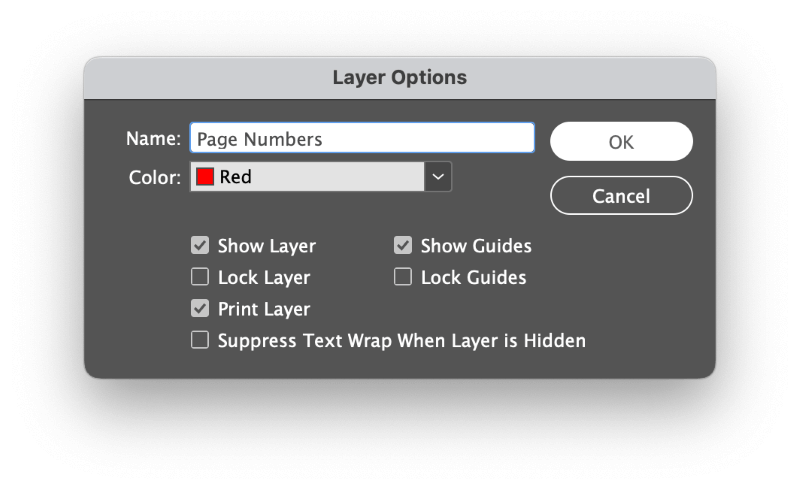The height and width of the screenshot is (490, 800).
Task: Uncheck the Show Layer checkbox
Action: click(200, 246)
